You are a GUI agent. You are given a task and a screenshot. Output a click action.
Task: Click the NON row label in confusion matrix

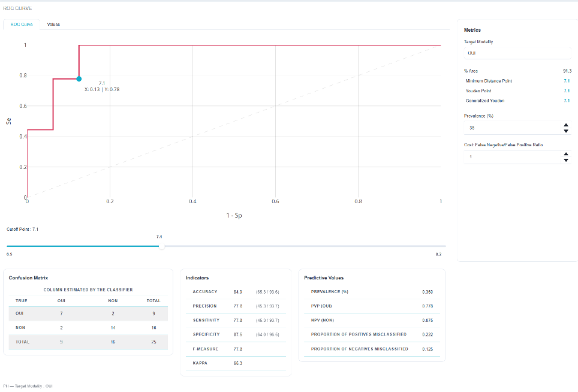click(x=20, y=328)
